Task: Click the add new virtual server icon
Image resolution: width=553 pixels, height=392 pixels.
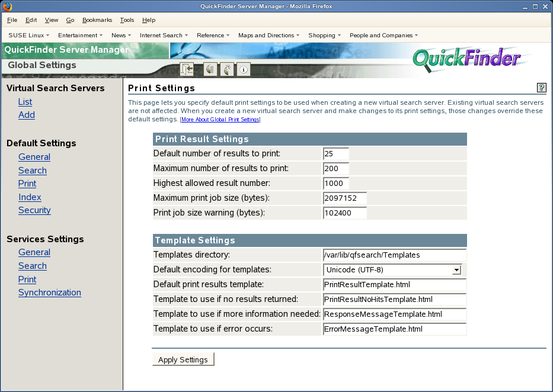Action: tap(227, 69)
